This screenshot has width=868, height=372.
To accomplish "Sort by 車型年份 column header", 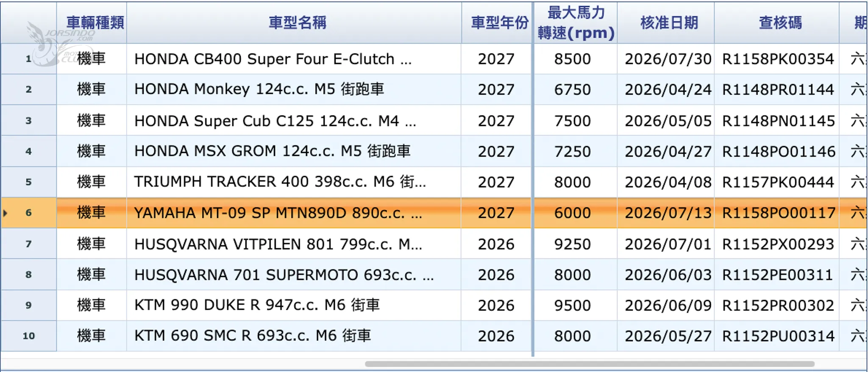I will 497,22.
